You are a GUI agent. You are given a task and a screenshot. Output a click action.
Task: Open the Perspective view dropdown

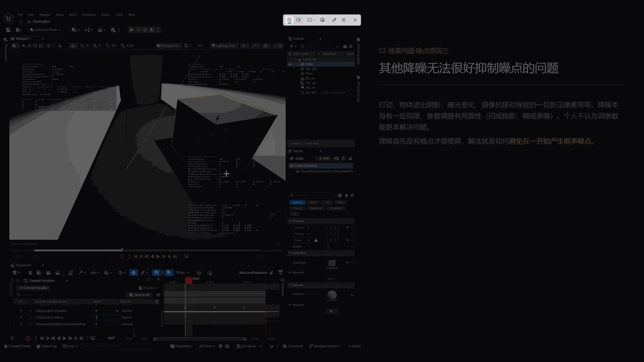[x=169, y=46]
